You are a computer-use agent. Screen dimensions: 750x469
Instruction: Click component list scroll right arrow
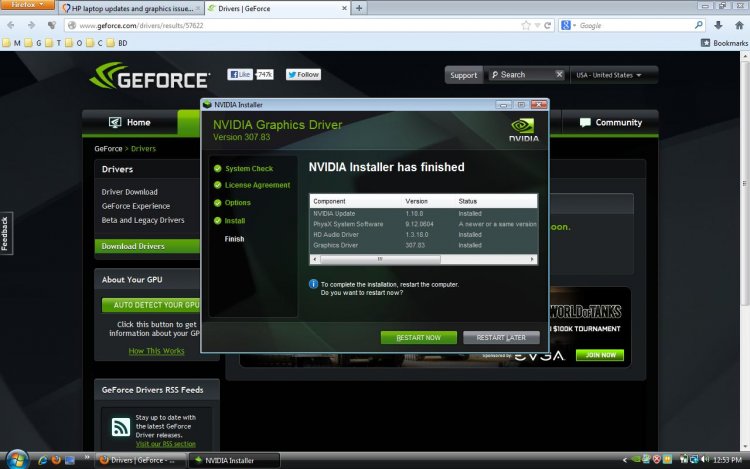[x=532, y=259]
